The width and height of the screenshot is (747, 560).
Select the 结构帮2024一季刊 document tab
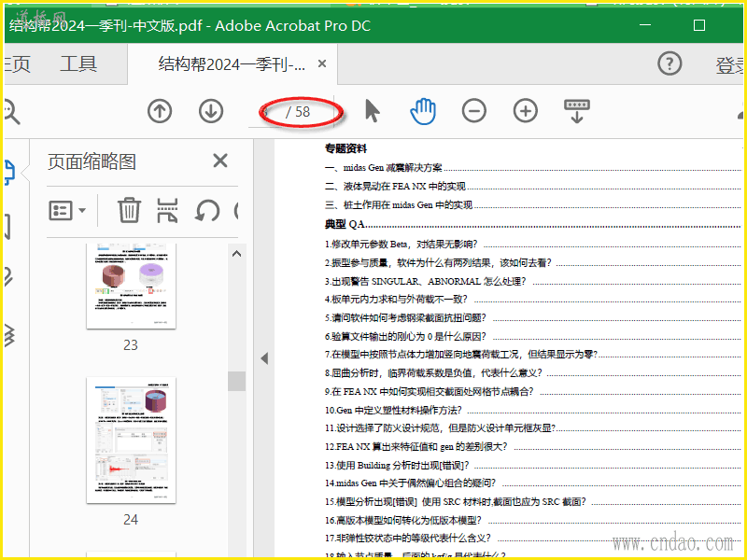coord(232,63)
